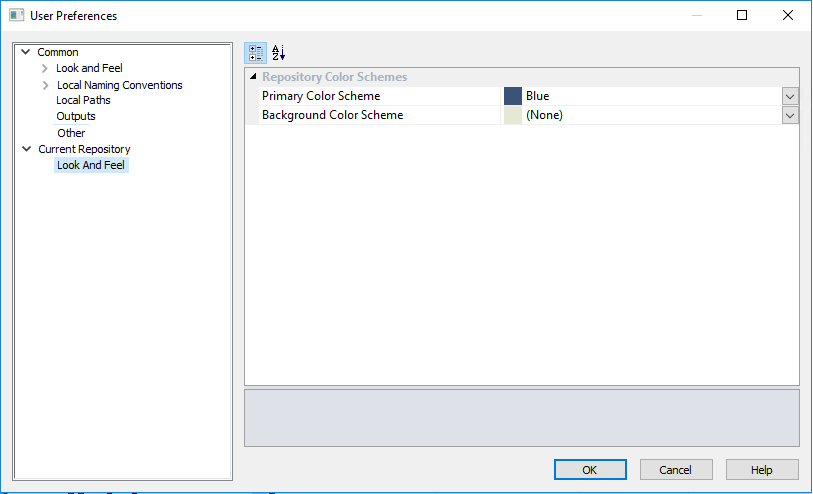Collapse the Current Repository node

point(25,149)
